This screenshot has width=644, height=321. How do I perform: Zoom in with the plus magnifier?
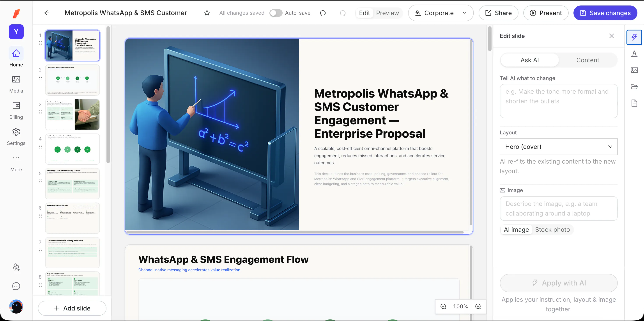(x=478, y=307)
